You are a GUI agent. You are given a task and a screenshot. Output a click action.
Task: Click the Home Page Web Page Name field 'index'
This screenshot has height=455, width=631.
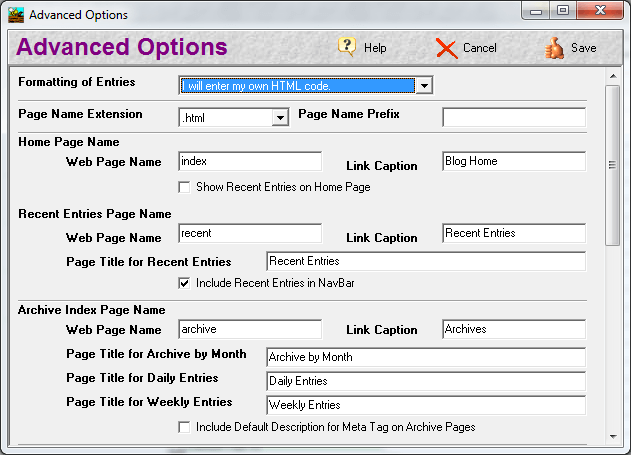250,161
